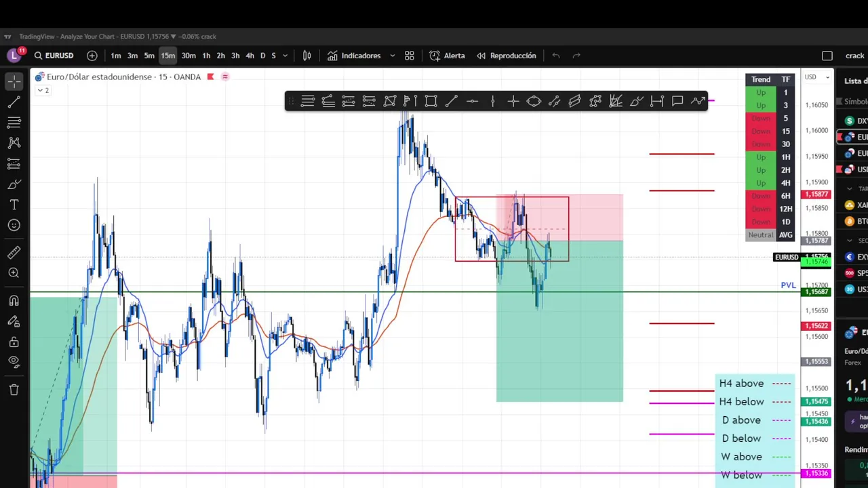Click the compare or add symbol plus
868x488 pixels.
coord(92,56)
